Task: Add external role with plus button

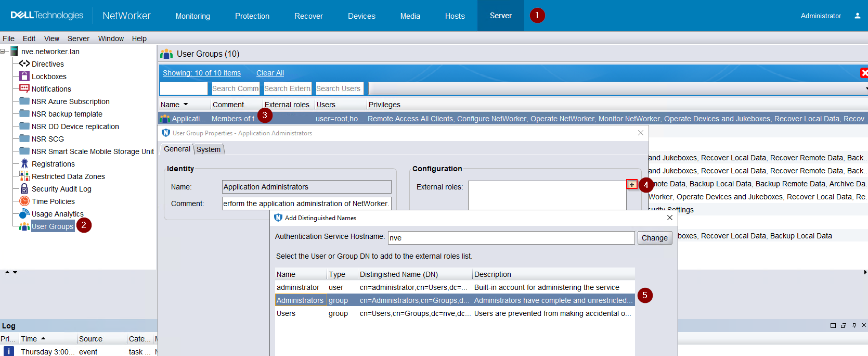Action: pos(631,184)
